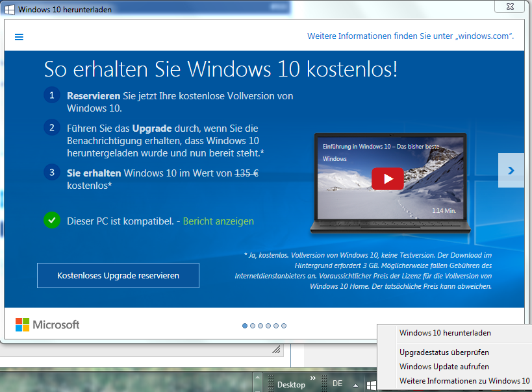Click step number 1 circle
The width and height of the screenshot is (532, 392).
coord(52,95)
